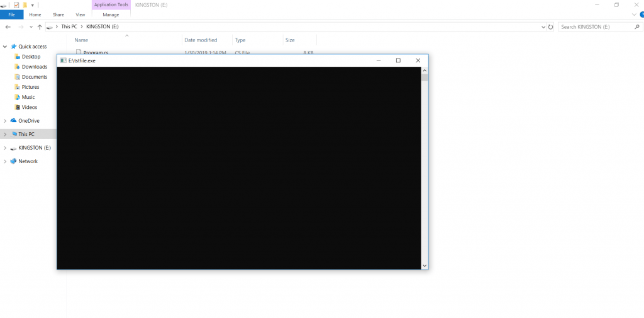Click inside the black console output area

click(238, 168)
